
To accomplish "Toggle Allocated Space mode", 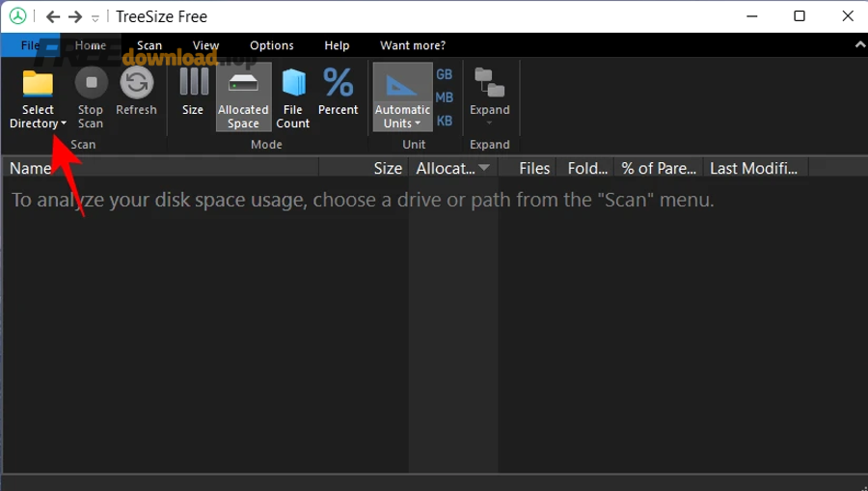I will click(244, 97).
